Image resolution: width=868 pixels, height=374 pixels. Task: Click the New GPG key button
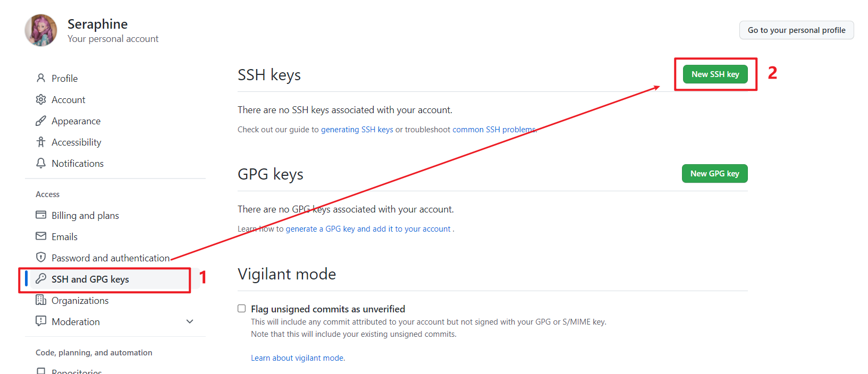click(x=715, y=174)
